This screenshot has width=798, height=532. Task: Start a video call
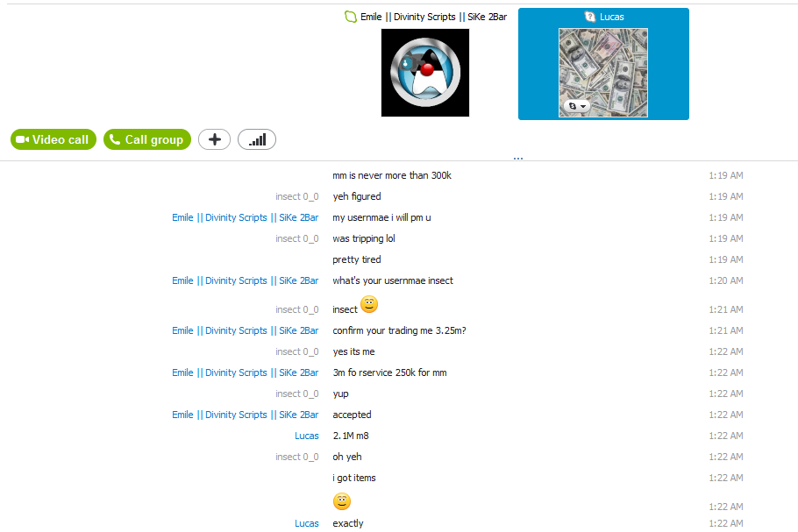coord(53,139)
